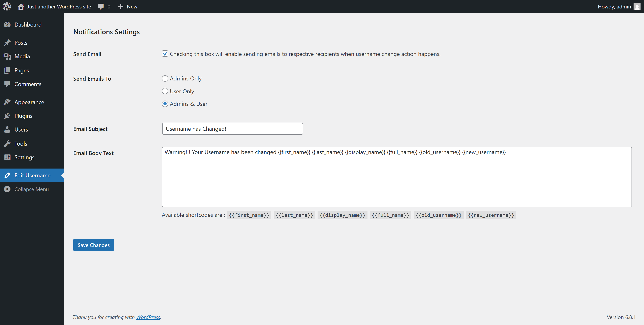Click inside the Email Body Text area

point(397,177)
